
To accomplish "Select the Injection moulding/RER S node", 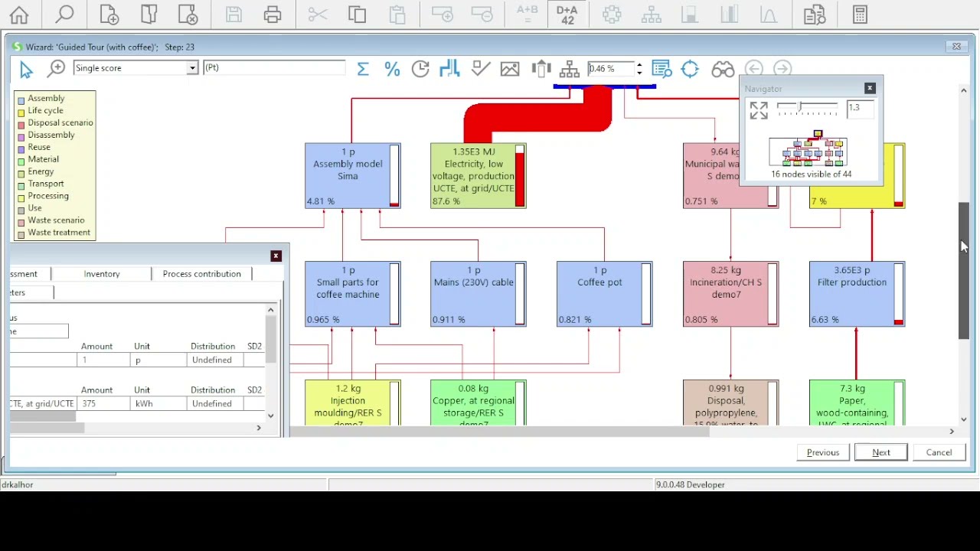I will [352, 403].
